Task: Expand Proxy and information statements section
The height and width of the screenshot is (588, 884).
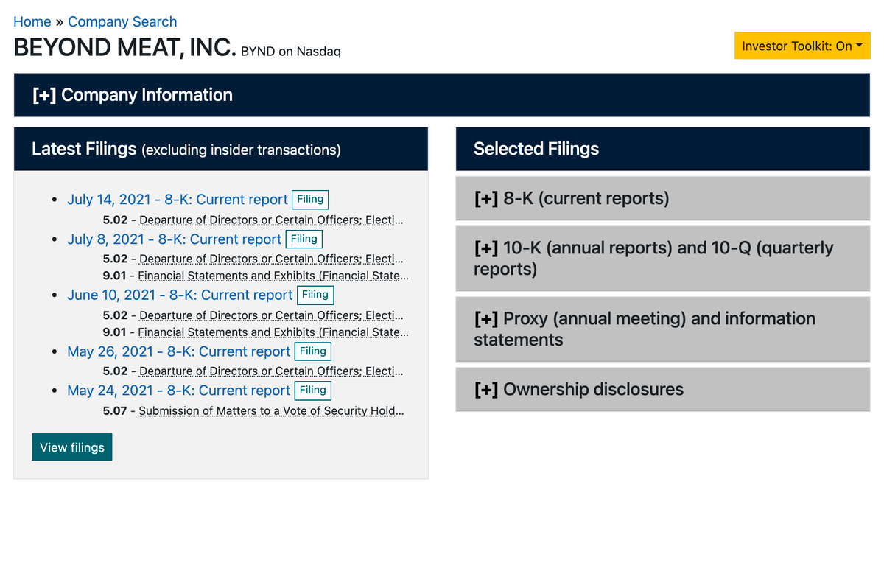Action: [663, 329]
